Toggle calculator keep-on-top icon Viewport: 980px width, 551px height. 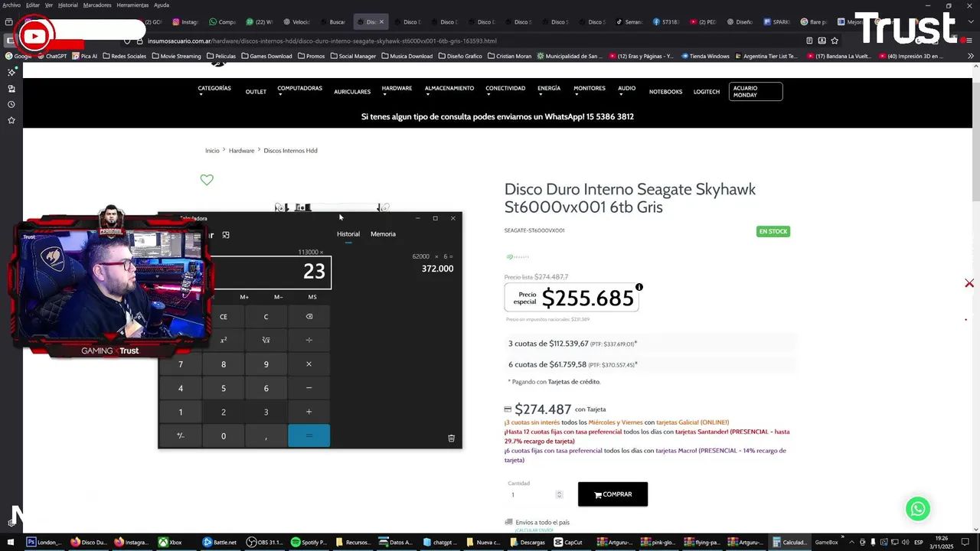point(226,235)
